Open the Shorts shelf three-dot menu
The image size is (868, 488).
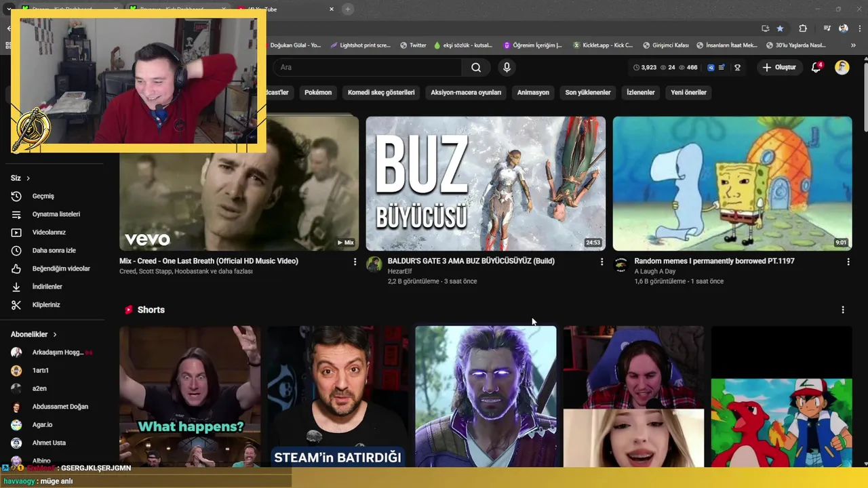click(843, 310)
